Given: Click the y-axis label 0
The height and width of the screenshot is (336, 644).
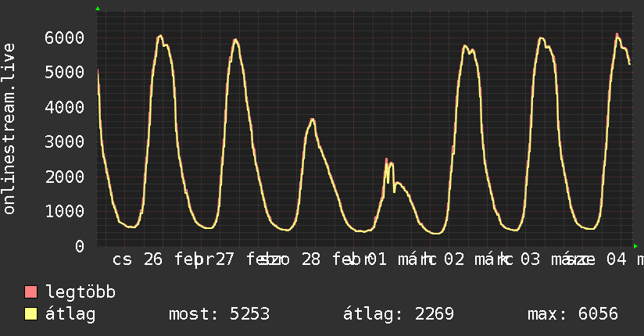Looking at the screenshot, I should click(80, 246).
